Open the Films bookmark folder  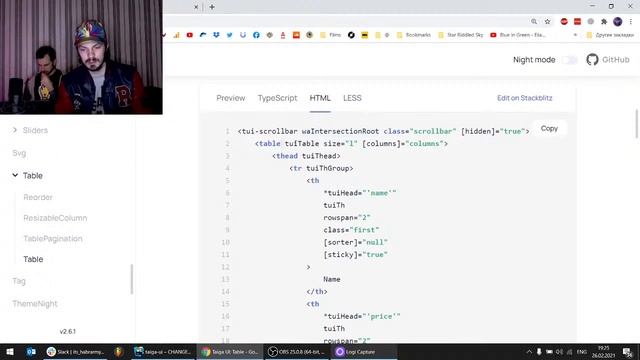coord(331,35)
